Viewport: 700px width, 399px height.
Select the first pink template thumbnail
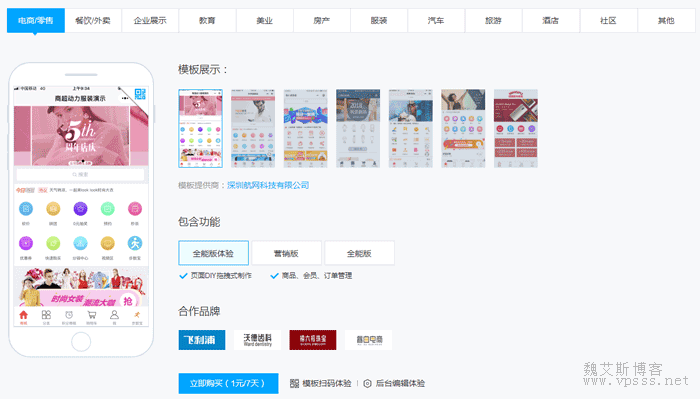point(200,129)
